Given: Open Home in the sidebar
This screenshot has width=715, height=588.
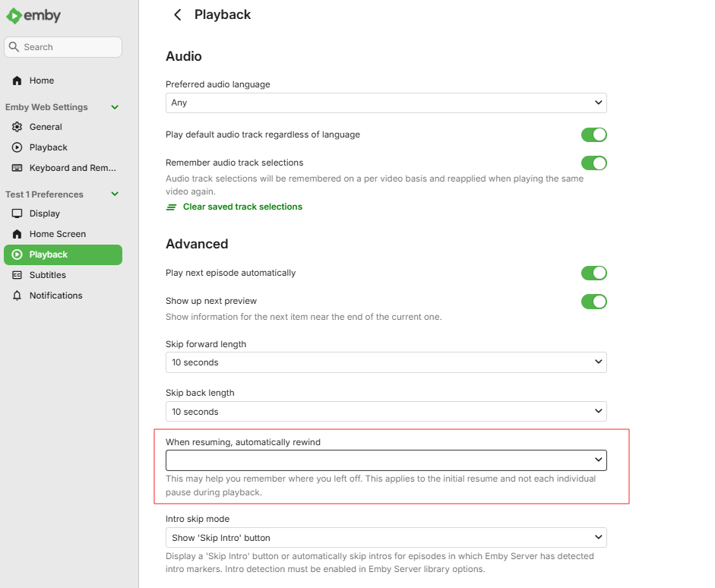Looking at the screenshot, I should pyautogui.click(x=63, y=81).
